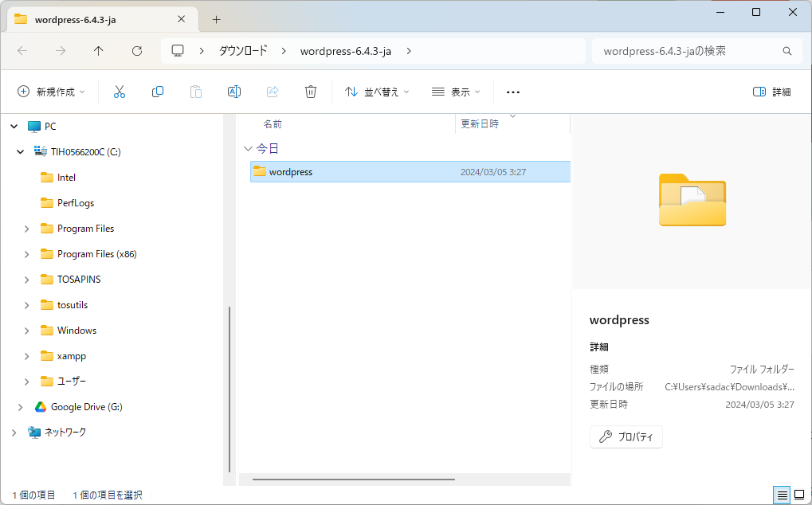
Task: Collapse the PC tree node
Action: pyautogui.click(x=14, y=126)
